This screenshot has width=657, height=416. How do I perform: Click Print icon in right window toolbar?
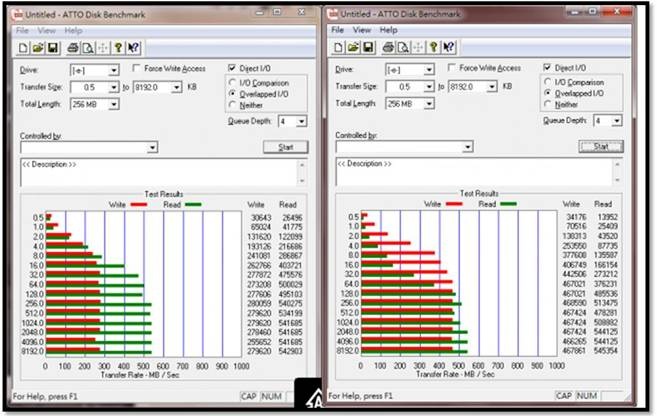[388, 47]
